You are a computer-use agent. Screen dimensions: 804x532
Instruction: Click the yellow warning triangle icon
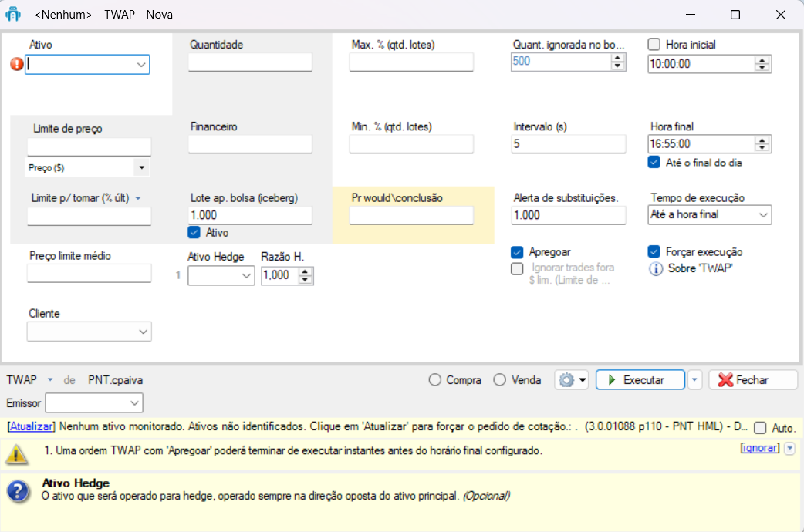coord(16,454)
